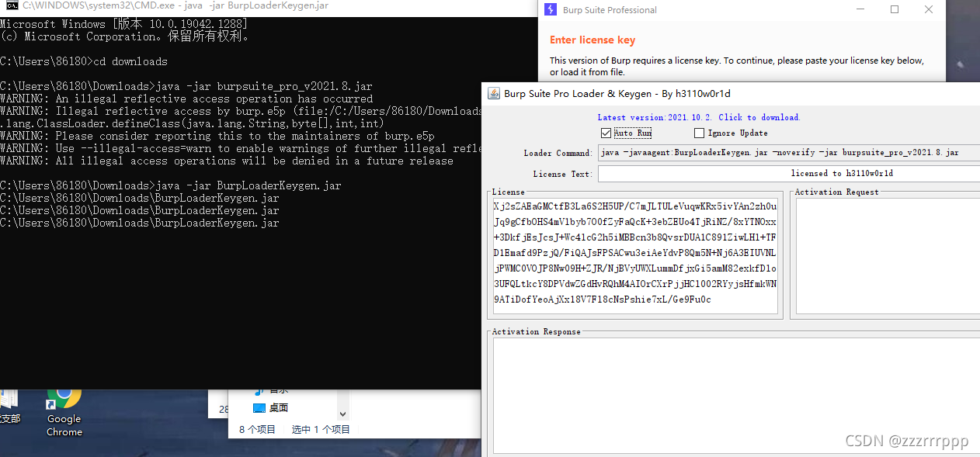Click the CMD window title bar icon
Image resolution: width=980 pixels, height=457 pixels.
coord(11,5)
